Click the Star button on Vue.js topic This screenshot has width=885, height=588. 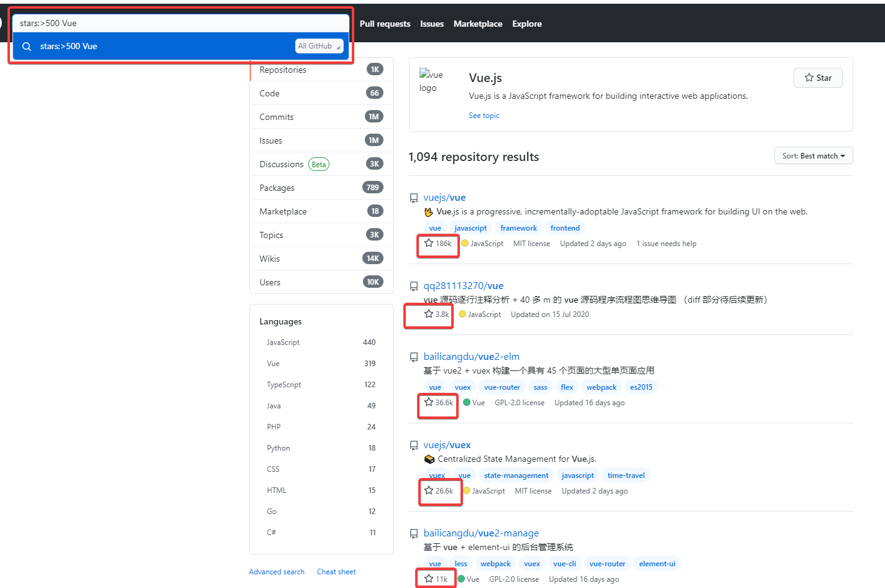818,78
